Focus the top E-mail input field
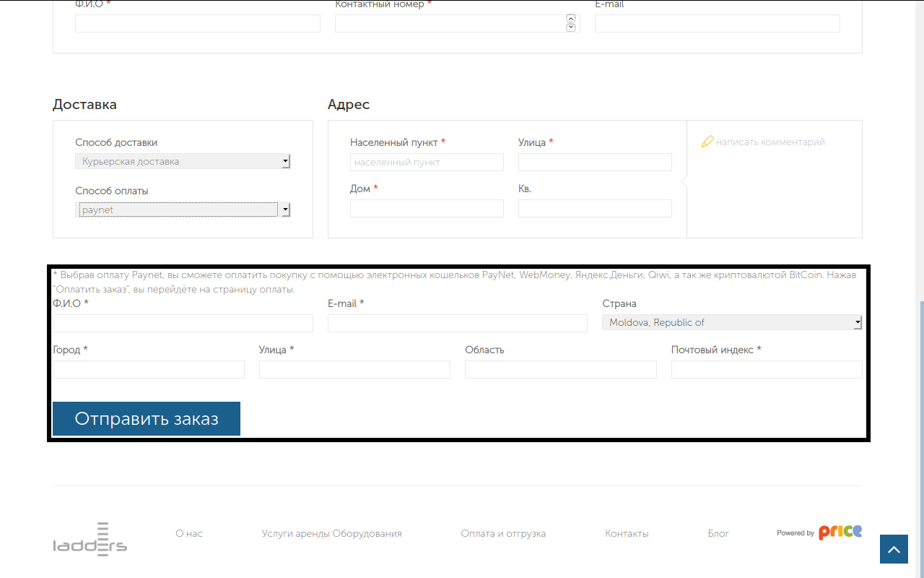 pyautogui.click(x=718, y=23)
